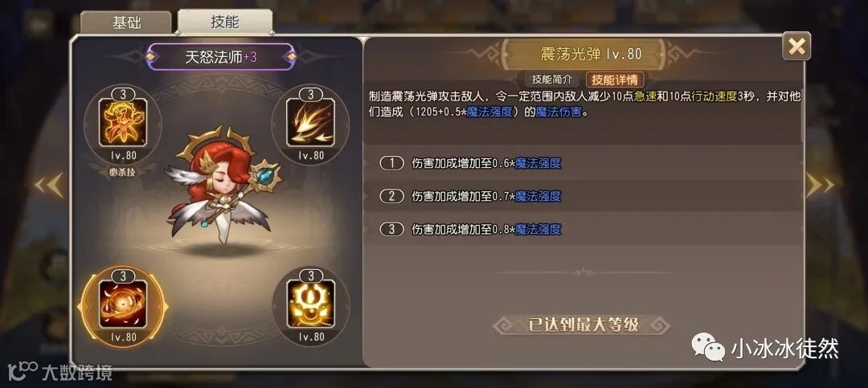Click the 天怒法师+3 hero name banner
The image size is (868, 388).
coord(221,57)
